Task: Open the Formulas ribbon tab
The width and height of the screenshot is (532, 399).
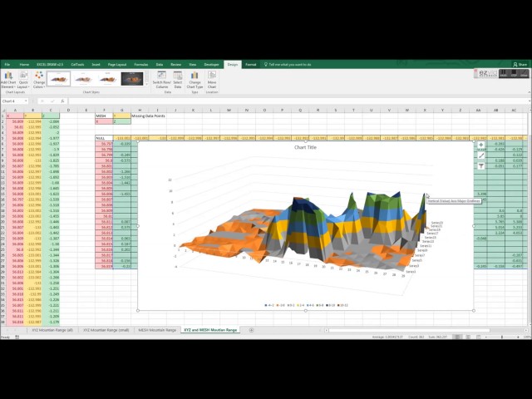Action: point(141,65)
